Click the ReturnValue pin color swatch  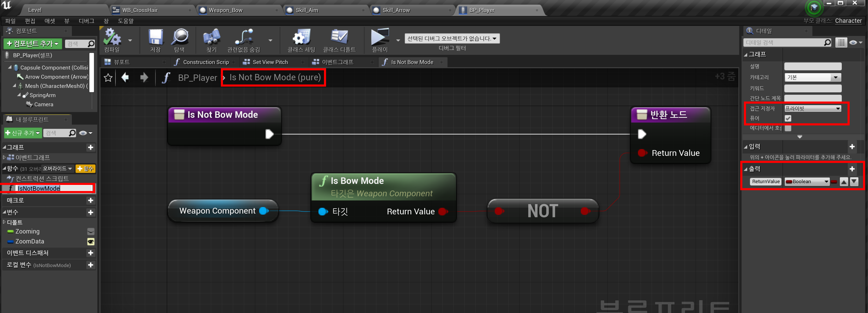[x=834, y=182]
